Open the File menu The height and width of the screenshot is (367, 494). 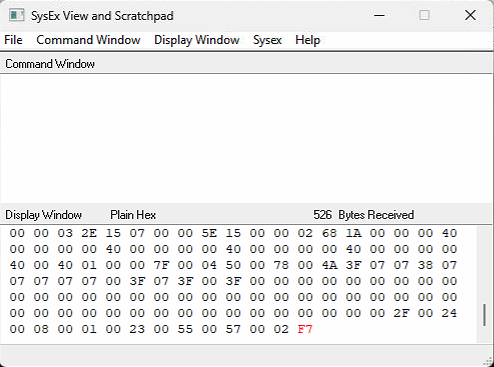point(13,40)
